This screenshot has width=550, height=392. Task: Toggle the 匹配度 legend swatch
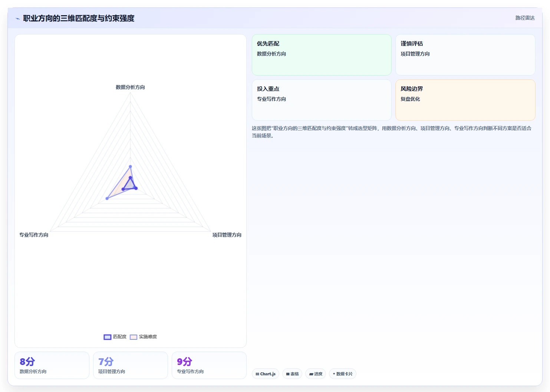108,337
